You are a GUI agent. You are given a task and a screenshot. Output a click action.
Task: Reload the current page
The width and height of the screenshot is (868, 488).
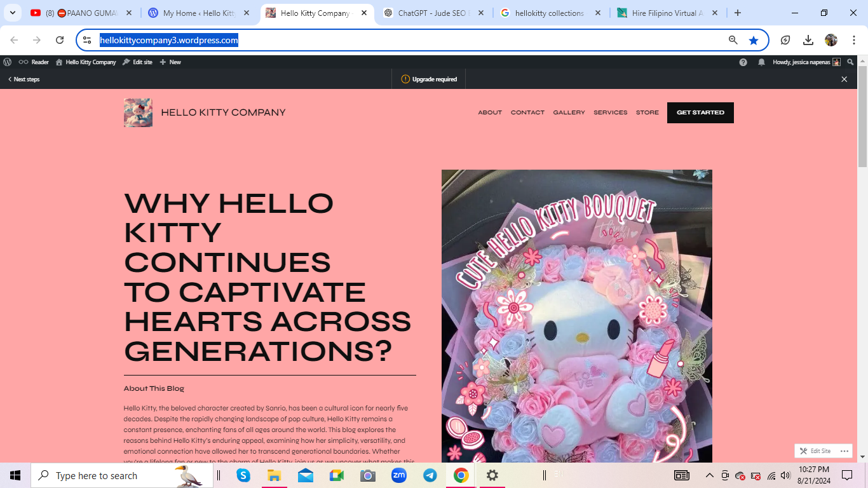(60, 40)
